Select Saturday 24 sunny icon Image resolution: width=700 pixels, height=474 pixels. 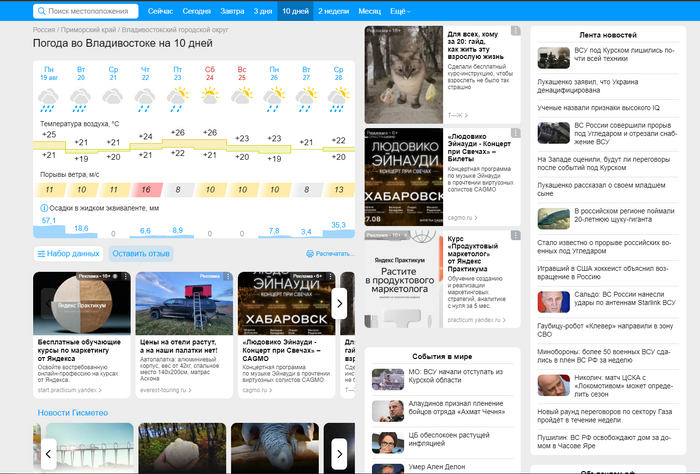coord(210,96)
